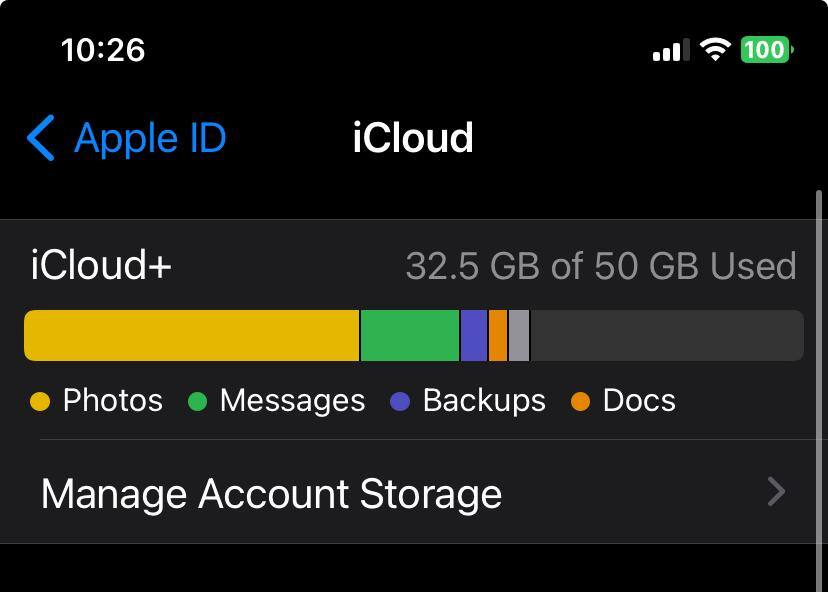Image resolution: width=828 pixels, height=592 pixels.
Task: Click the Wi-Fi status icon
Action: pyautogui.click(x=715, y=50)
